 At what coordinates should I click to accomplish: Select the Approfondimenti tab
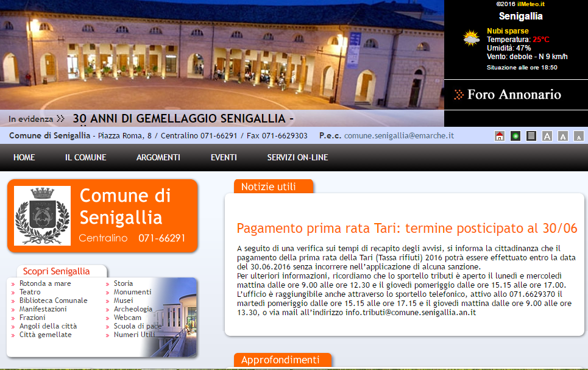[x=282, y=360]
